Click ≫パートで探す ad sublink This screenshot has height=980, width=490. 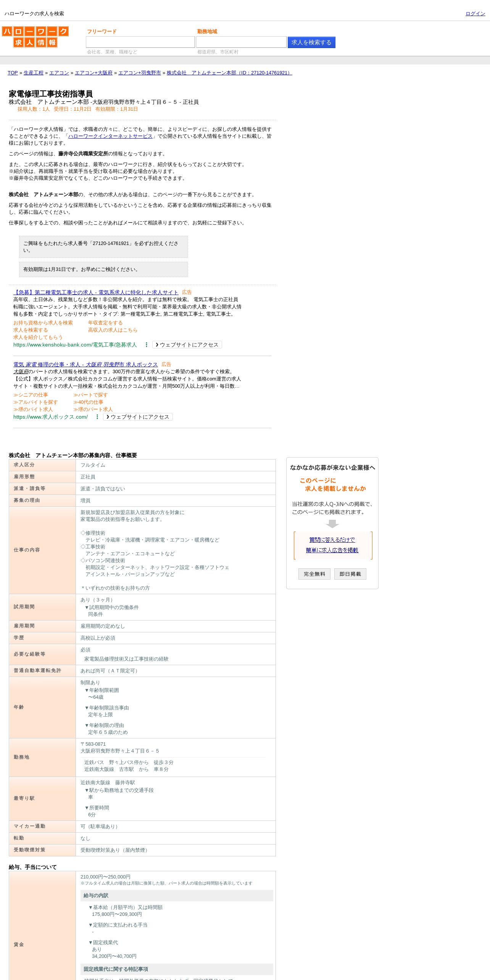point(90,395)
